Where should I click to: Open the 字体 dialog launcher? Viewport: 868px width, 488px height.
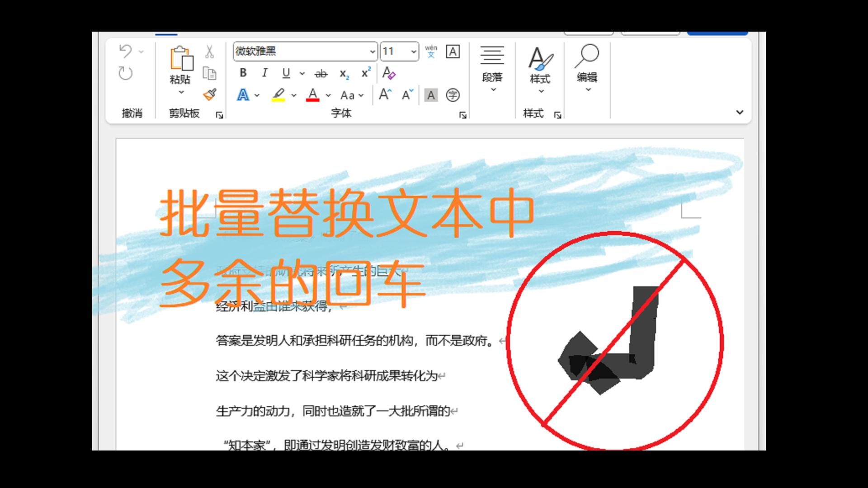click(463, 115)
